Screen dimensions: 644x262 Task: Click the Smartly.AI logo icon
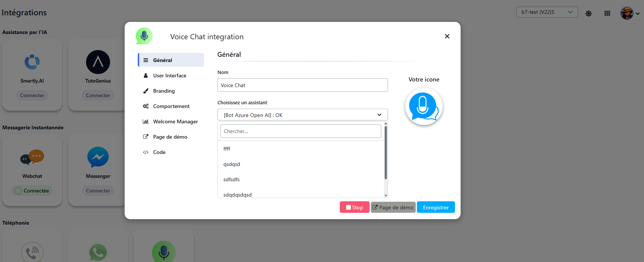(32, 62)
